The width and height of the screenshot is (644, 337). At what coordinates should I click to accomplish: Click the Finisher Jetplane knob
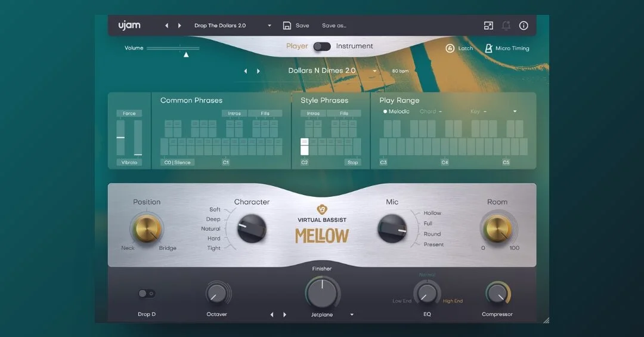point(323,293)
